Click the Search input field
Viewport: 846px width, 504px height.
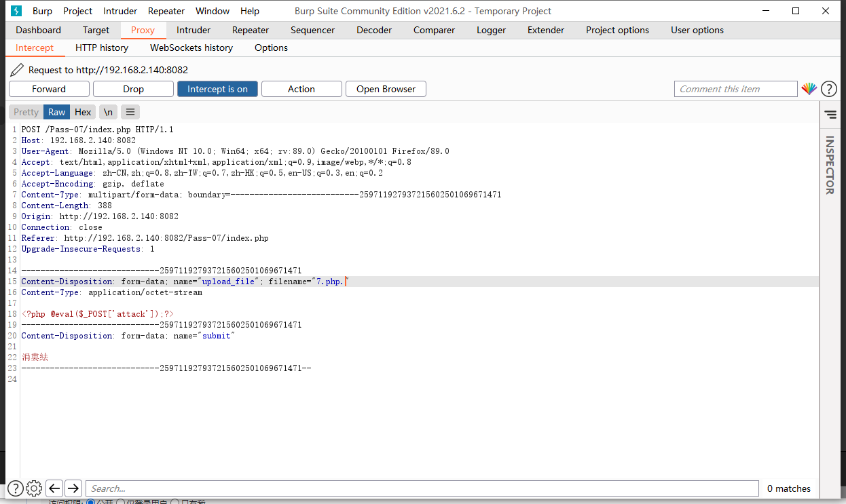pos(422,488)
